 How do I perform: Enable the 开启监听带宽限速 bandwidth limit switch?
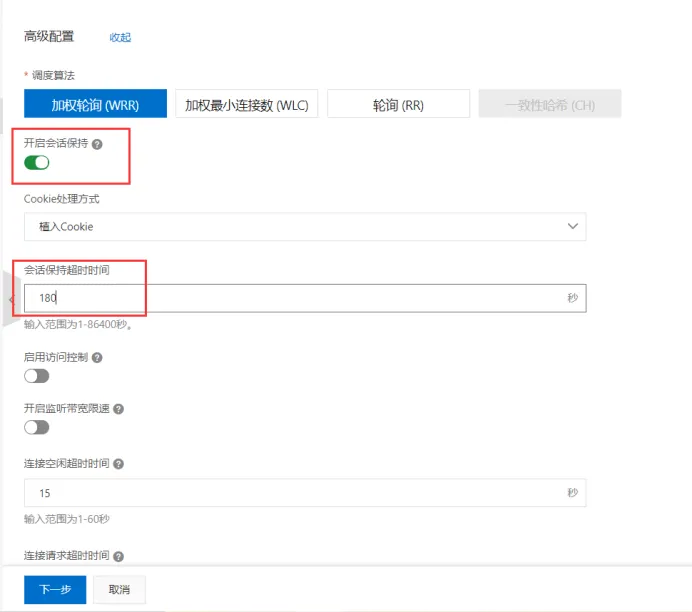click(x=37, y=427)
